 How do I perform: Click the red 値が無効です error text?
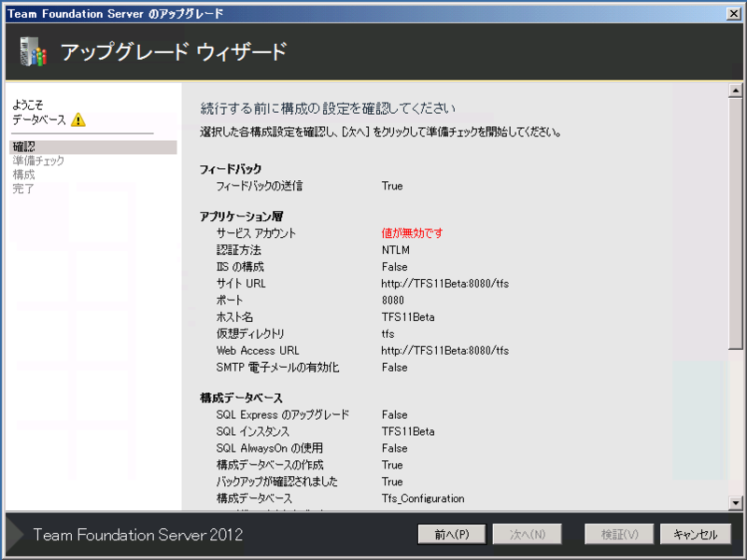coord(412,232)
